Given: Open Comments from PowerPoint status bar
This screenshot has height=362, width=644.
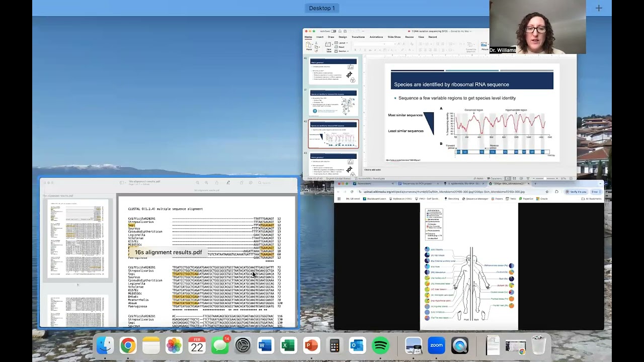Looking at the screenshot, I should [x=495, y=178].
